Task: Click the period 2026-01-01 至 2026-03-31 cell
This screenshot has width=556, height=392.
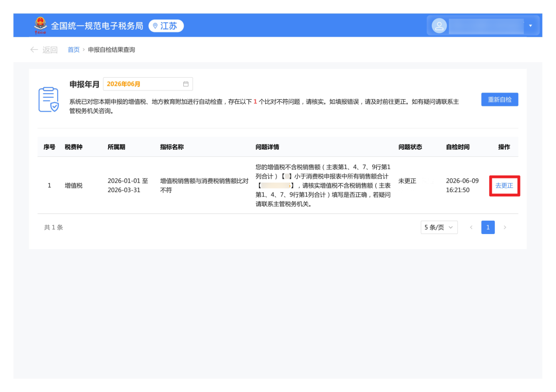Action: [128, 185]
